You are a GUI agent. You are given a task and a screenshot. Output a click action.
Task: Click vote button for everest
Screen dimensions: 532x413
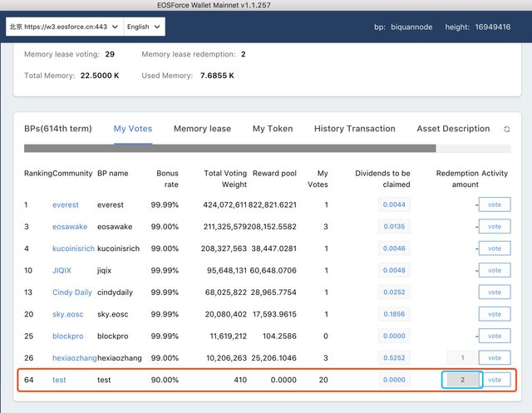coord(495,204)
